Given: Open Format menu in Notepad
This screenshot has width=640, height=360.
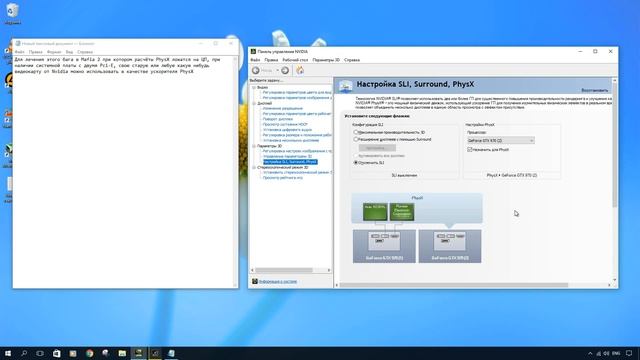Looking at the screenshot, I should coord(54,52).
